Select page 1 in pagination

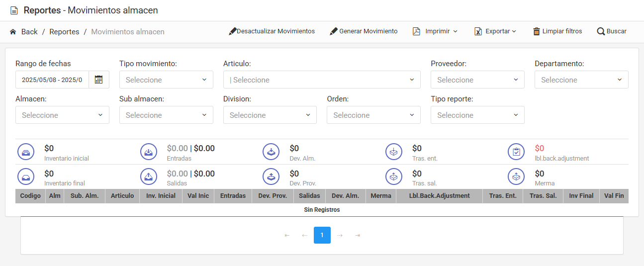pos(322,235)
